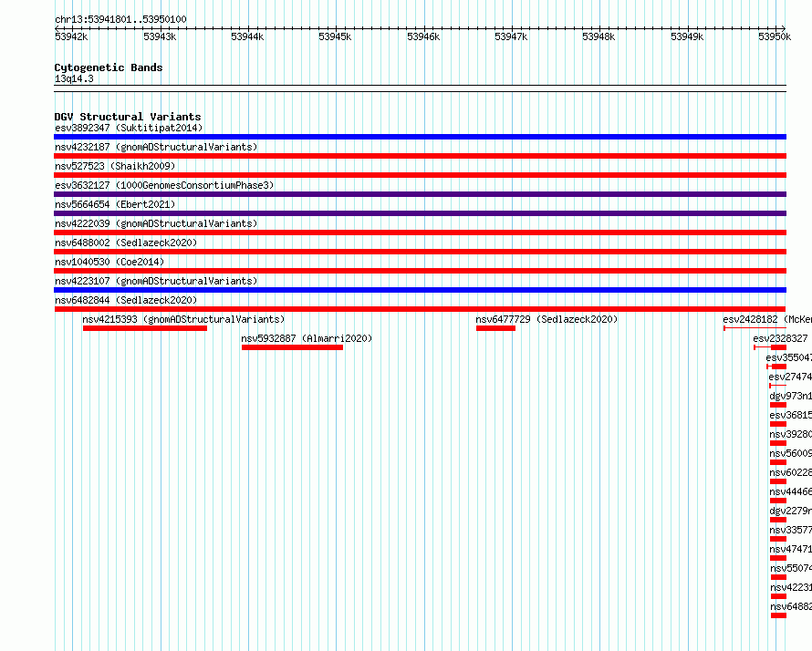
Task: Open the truncated nsv55074 variant label
Action: 791,568
